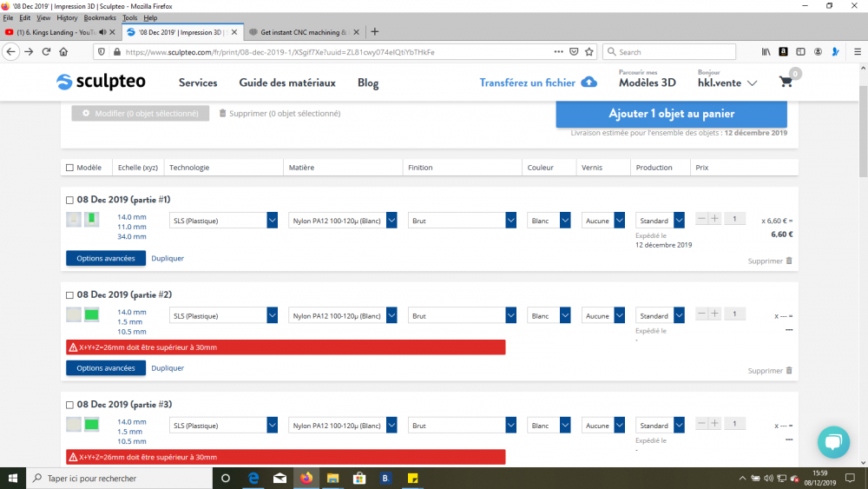Open the chat bubble widget

coord(833,441)
